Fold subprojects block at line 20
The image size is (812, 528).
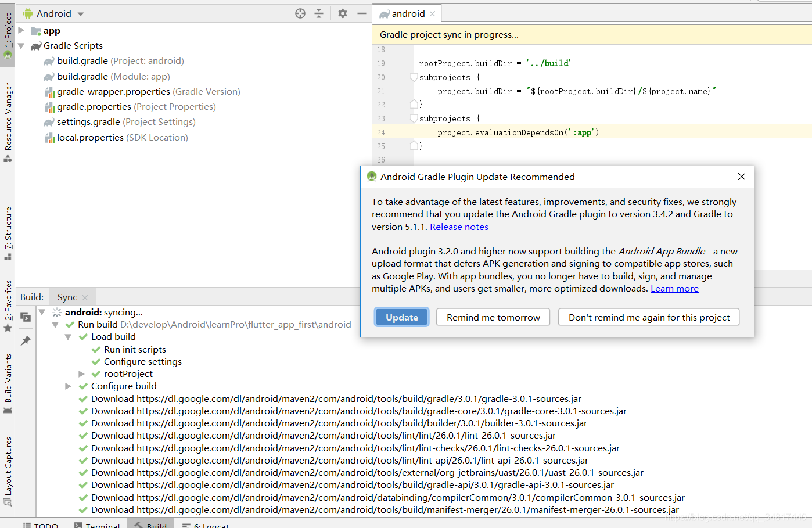[x=414, y=77]
